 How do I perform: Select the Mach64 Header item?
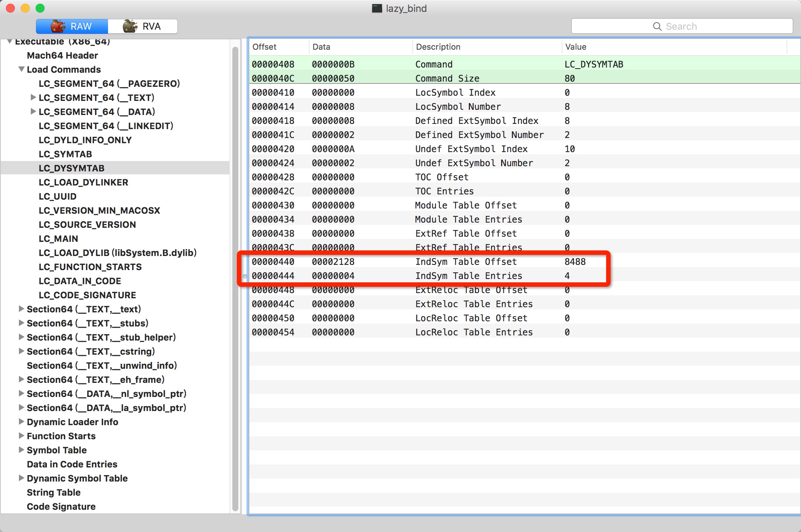[x=62, y=55]
